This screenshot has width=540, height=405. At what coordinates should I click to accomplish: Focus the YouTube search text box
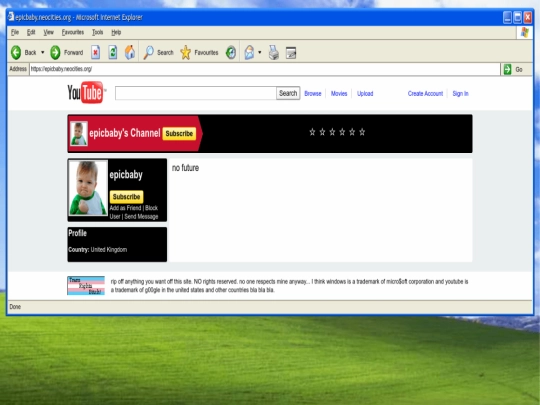tap(196, 93)
